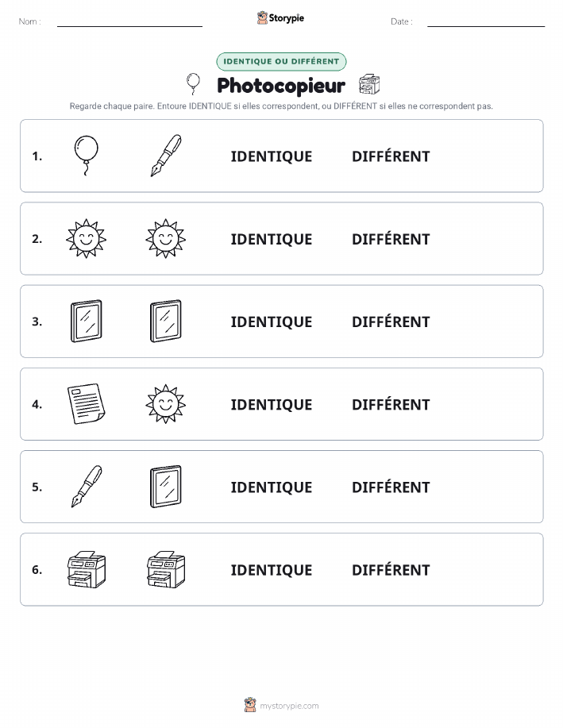
Task: Select IDENTIQUE for row 3
Action: (272, 322)
